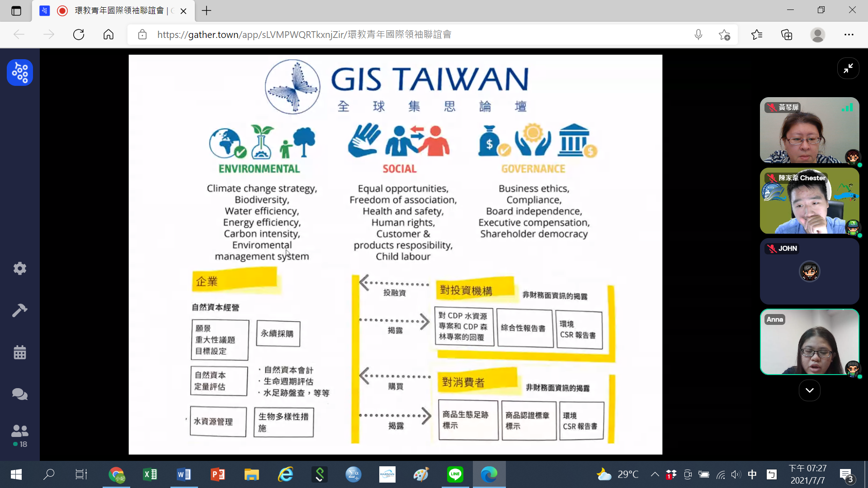
Task: Select 黃琴扉 video tile
Action: point(809,130)
